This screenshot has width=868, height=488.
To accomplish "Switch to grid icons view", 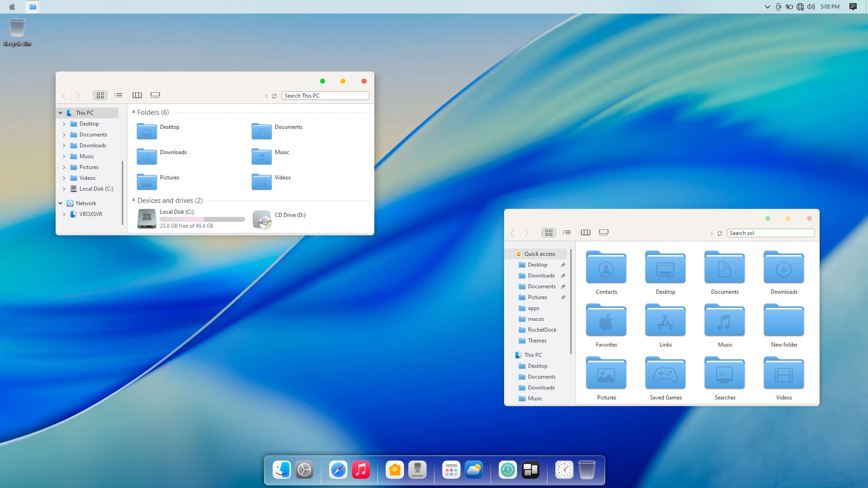I will coord(100,95).
